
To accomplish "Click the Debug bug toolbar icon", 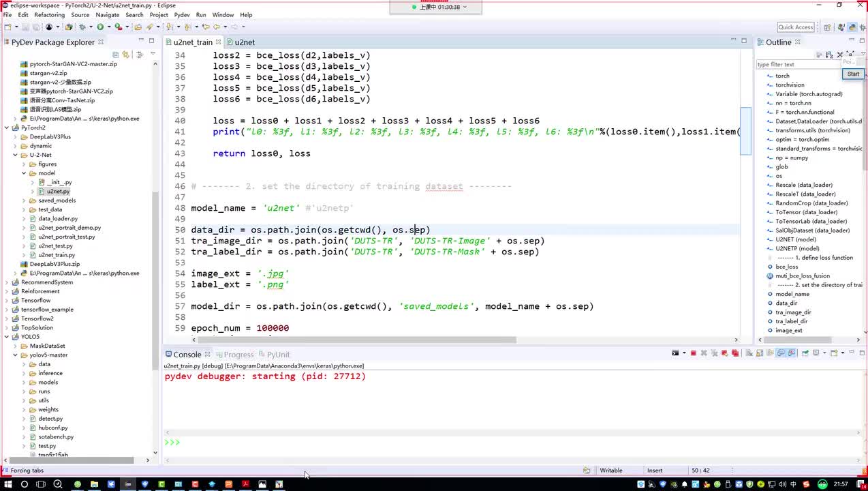I will pos(82,27).
